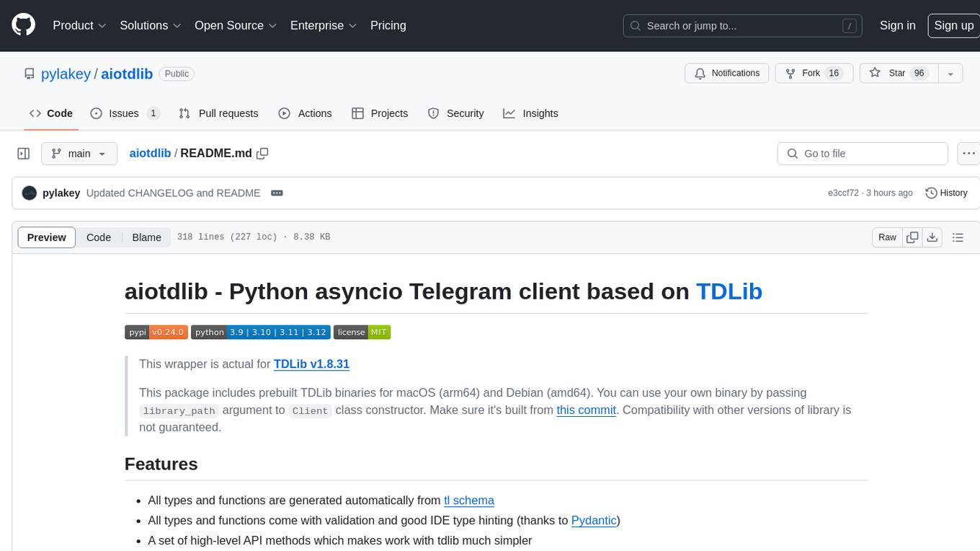Image resolution: width=980 pixels, height=551 pixels.
Task: Expand the Solutions menu
Action: [x=151, y=25]
